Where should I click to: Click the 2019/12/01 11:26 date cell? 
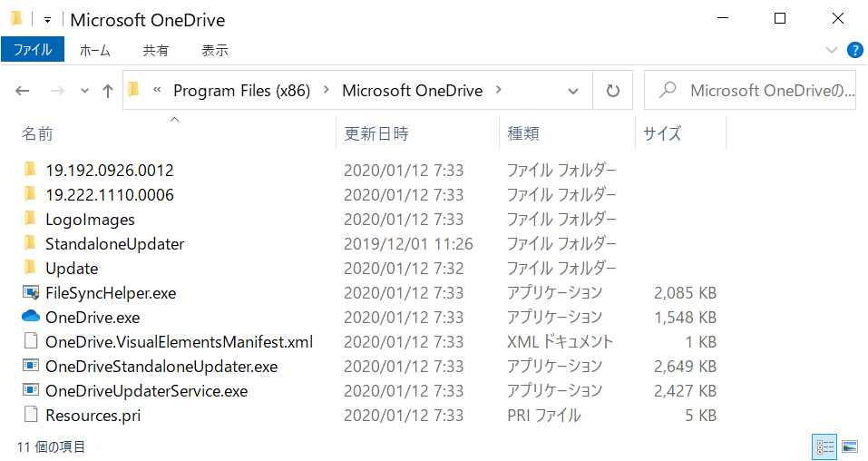coord(408,244)
